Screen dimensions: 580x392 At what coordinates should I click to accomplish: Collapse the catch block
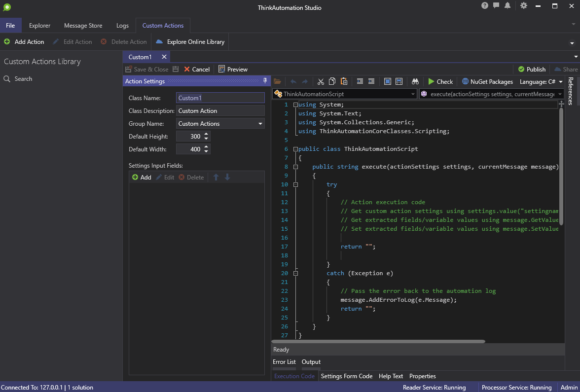(295, 273)
